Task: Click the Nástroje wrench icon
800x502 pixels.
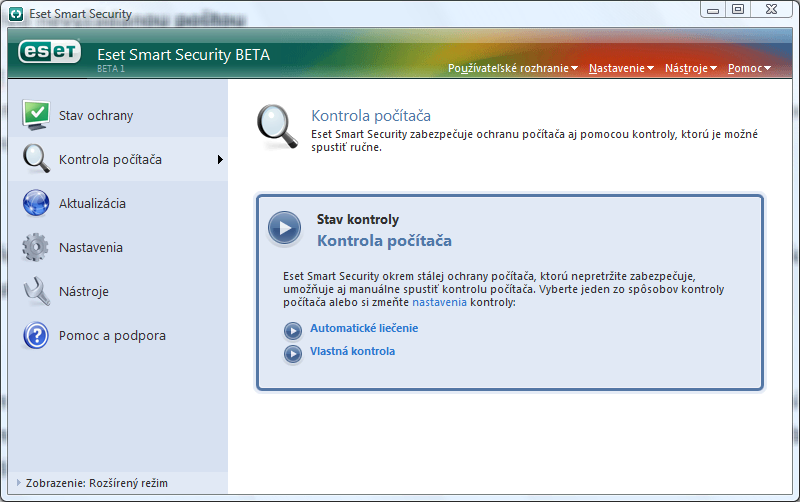Action: tap(37, 291)
